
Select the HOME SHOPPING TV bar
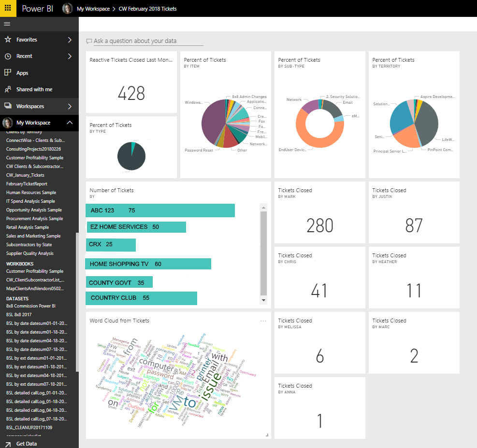(x=148, y=264)
